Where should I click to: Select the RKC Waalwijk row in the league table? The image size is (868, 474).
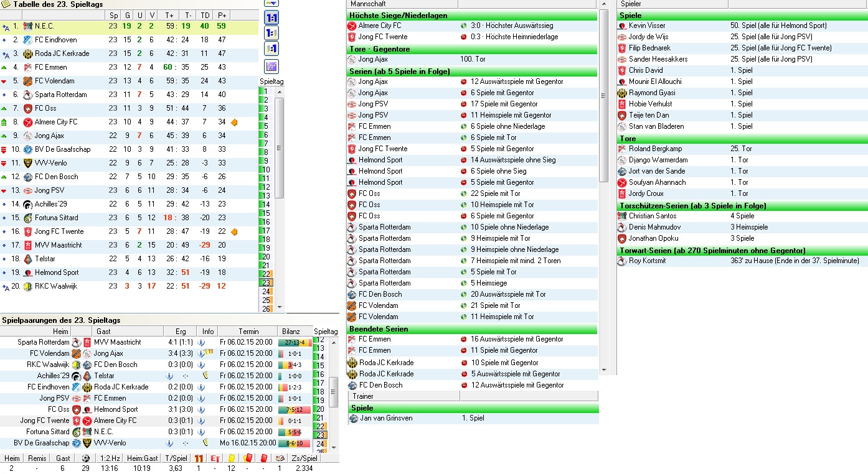point(129,286)
